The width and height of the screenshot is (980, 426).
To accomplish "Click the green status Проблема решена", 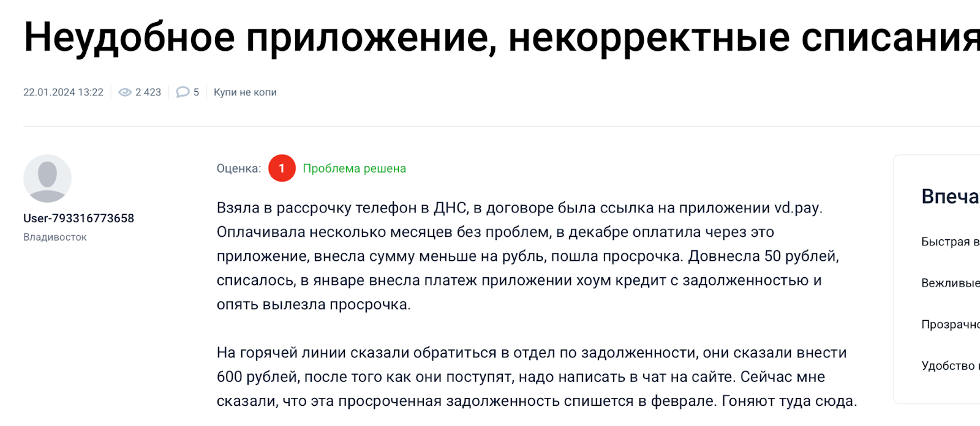I will pos(355,168).
